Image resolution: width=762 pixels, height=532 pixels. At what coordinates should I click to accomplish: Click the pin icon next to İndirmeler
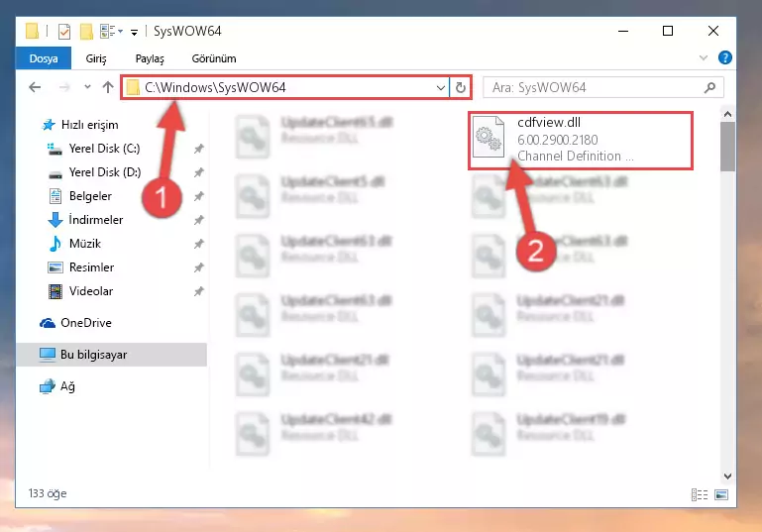click(x=199, y=220)
